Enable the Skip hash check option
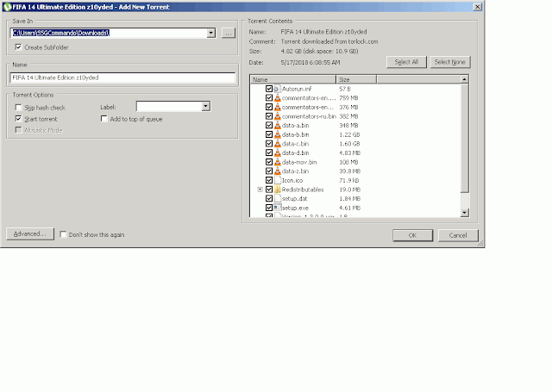This screenshot has height=392, width=552. coord(18,108)
